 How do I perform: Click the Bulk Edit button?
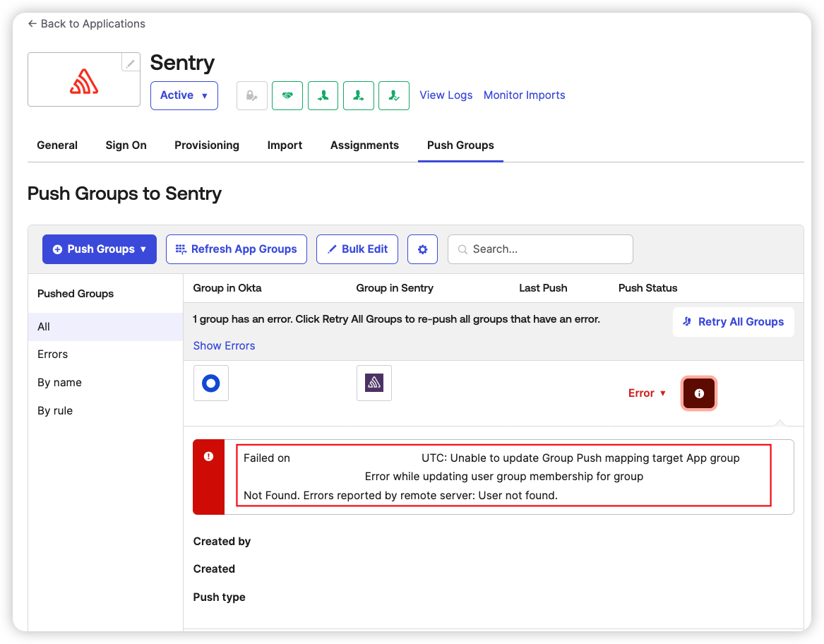tap(357, 249)
